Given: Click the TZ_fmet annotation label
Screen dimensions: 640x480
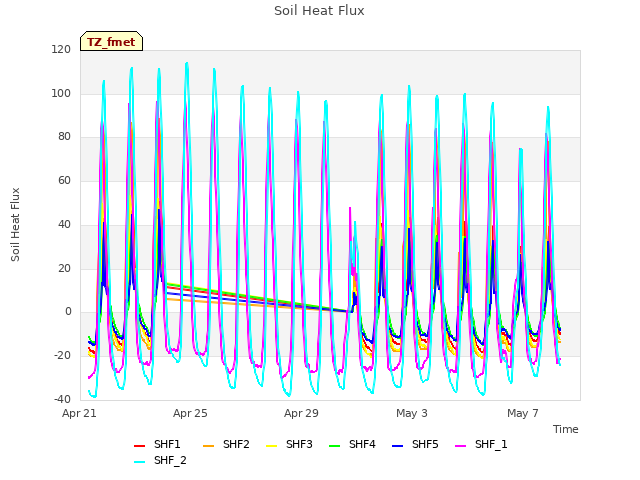Looking at the screenshot, I should click(111, 42).
